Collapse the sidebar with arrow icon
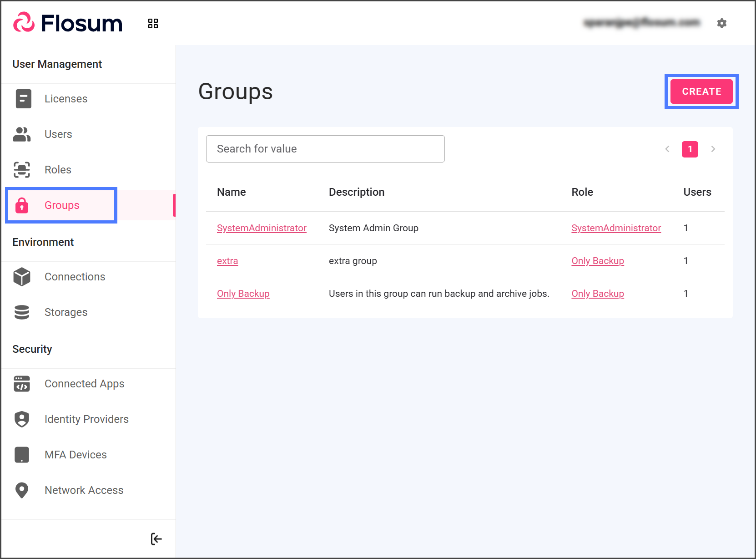Viewport: 756px width, 559px height. tap(156, 539)
